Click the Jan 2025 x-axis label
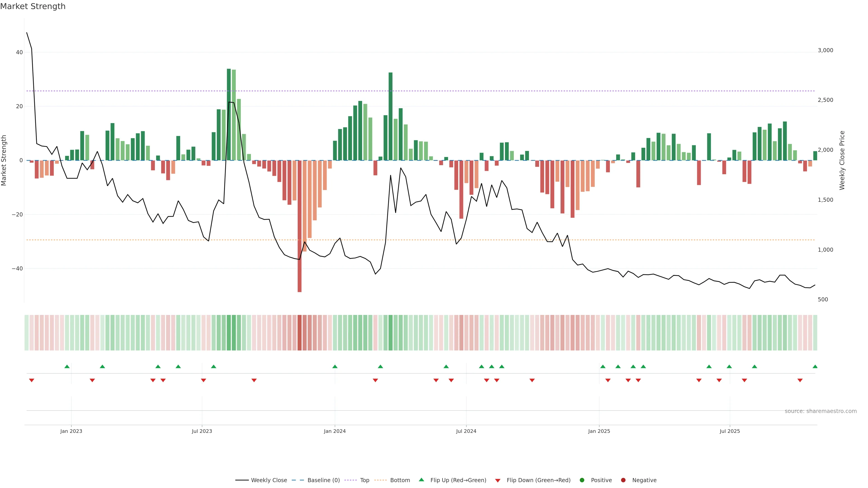Screen dimensions: 868x488 click(x=599, y=431)
